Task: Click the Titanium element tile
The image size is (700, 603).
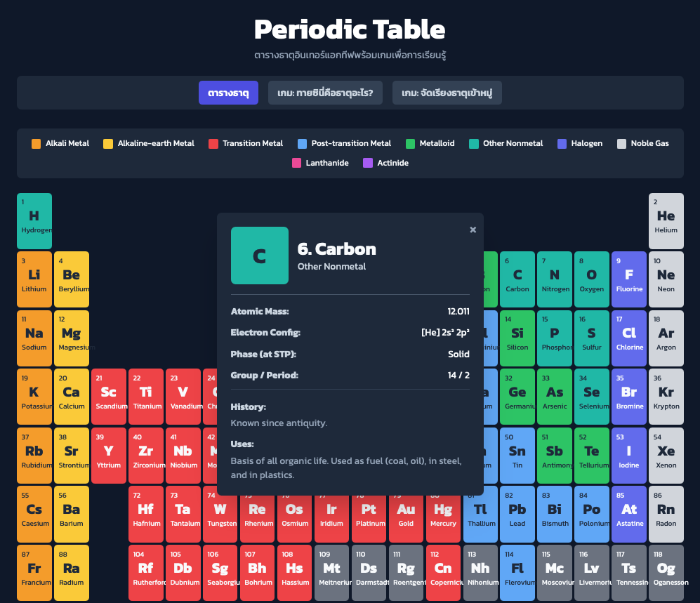Action: click(x=146, y=396)
